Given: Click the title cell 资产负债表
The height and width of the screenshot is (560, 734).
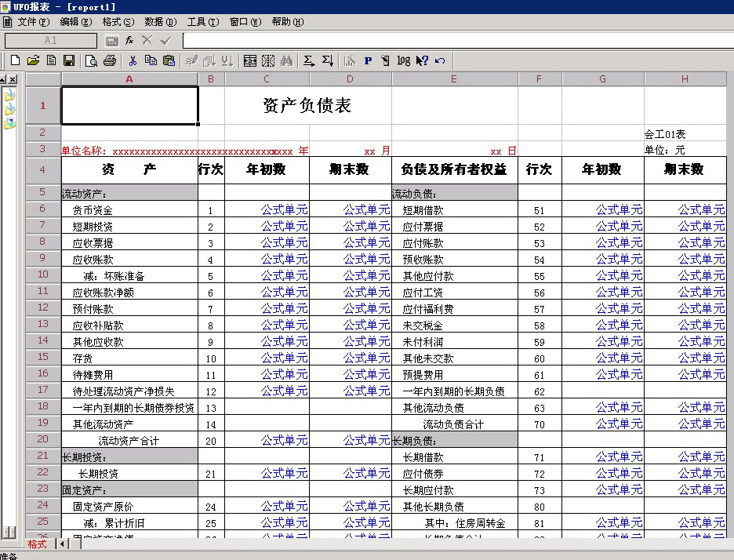Looking at the screenshot, I should click(x=307, y=105).
